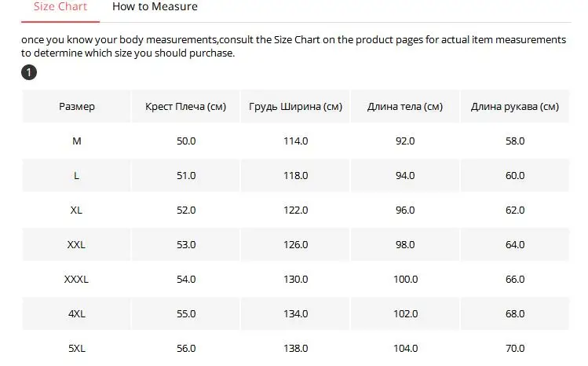Click the Грудь Ширина (см) header
The height and width of the screenshot is (366, 588).
tap(295, 107)
